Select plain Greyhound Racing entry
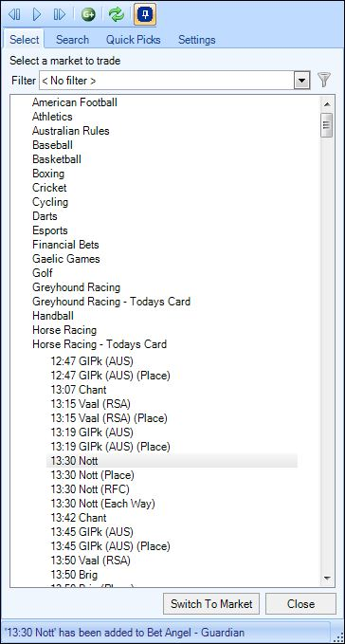The width and height of the screenshot is (345, 644). point(77,287)
